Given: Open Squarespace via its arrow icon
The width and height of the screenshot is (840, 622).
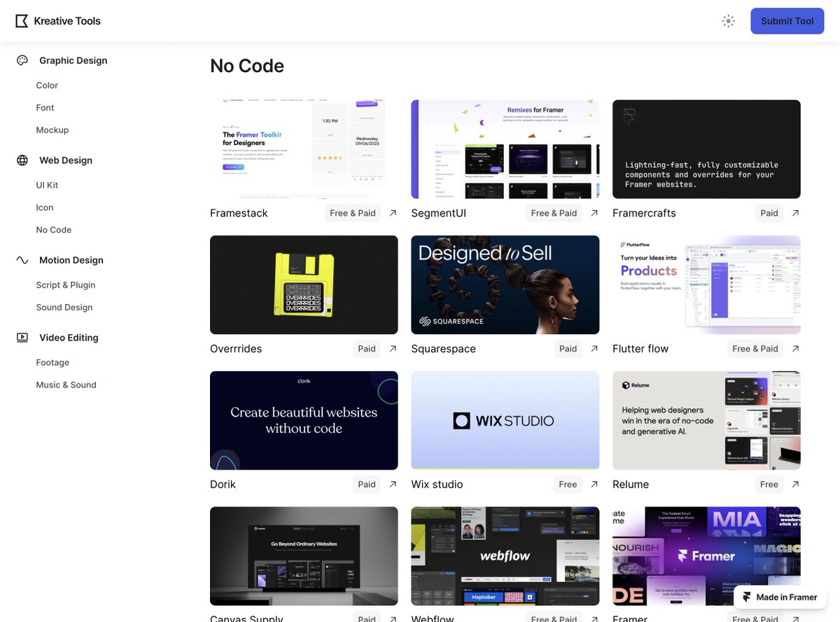Looking at the screenshot, I should 594,348.
